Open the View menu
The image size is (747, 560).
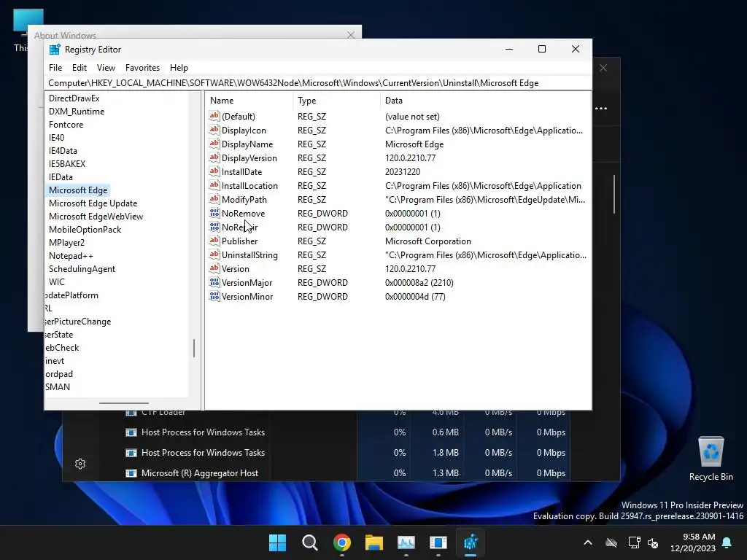[106, 68]
